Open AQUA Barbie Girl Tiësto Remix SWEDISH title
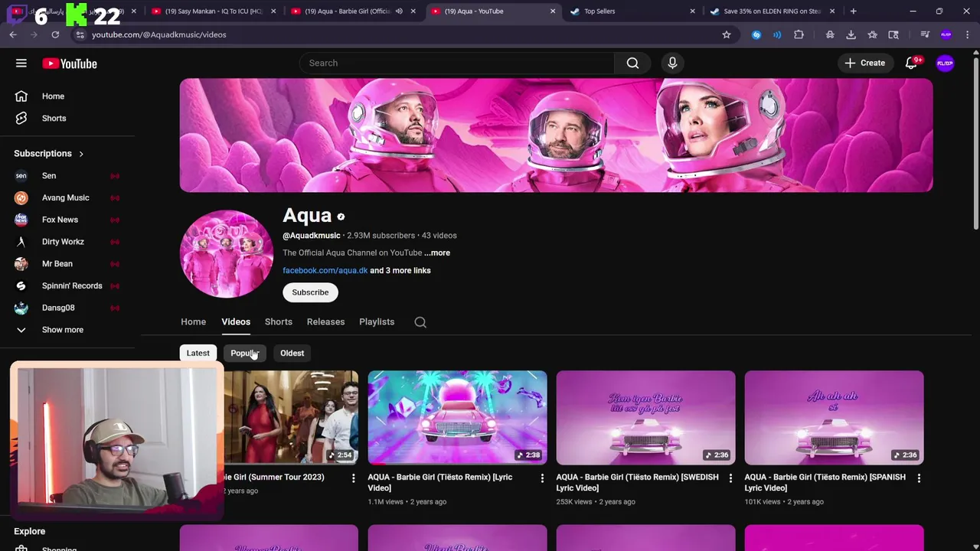Viewport: 980px width, 551px height. (x=637, y=483)
